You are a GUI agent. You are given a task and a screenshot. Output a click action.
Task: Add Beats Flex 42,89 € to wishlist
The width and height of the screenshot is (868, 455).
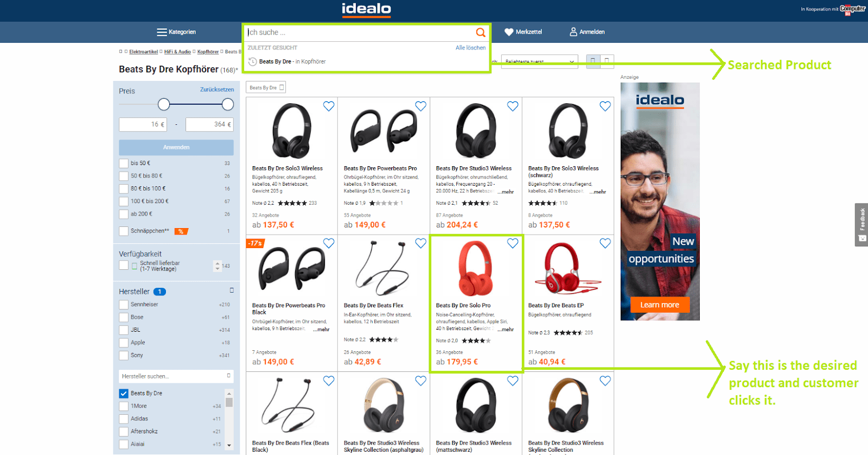[x=420, y=243]
